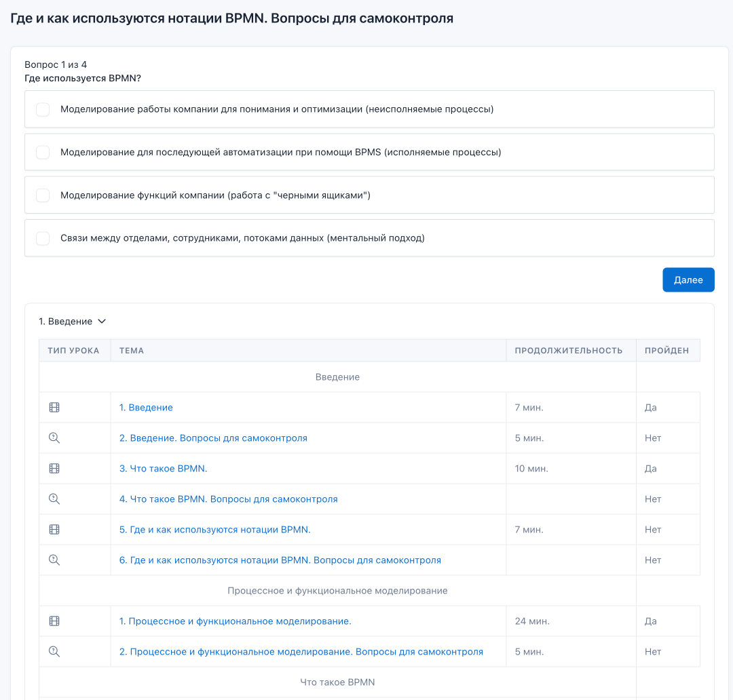Open the lesson link "3. Что такое BPMN."

(x=163, y=469)
